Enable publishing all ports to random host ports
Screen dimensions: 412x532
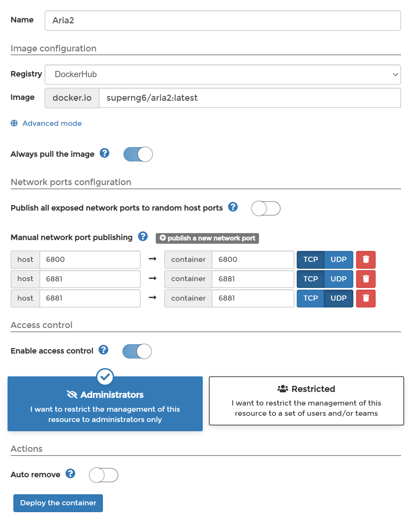tap(266, 208)
